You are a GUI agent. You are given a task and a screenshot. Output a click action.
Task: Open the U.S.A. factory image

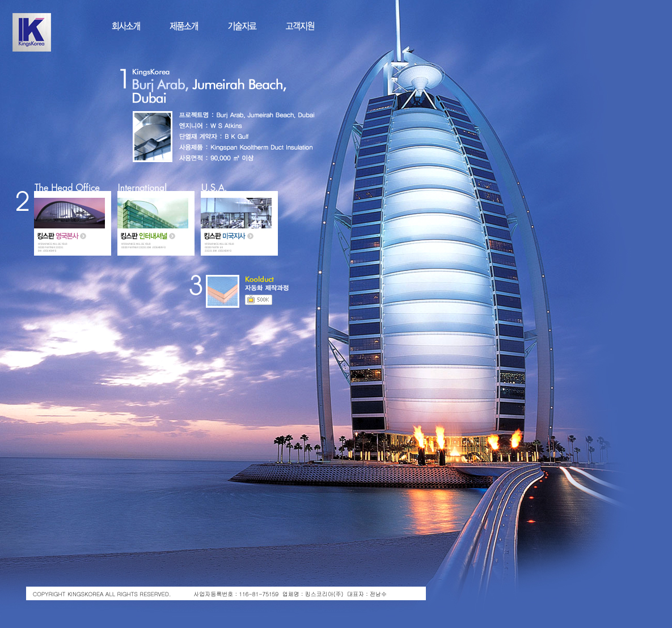(236, 213)
